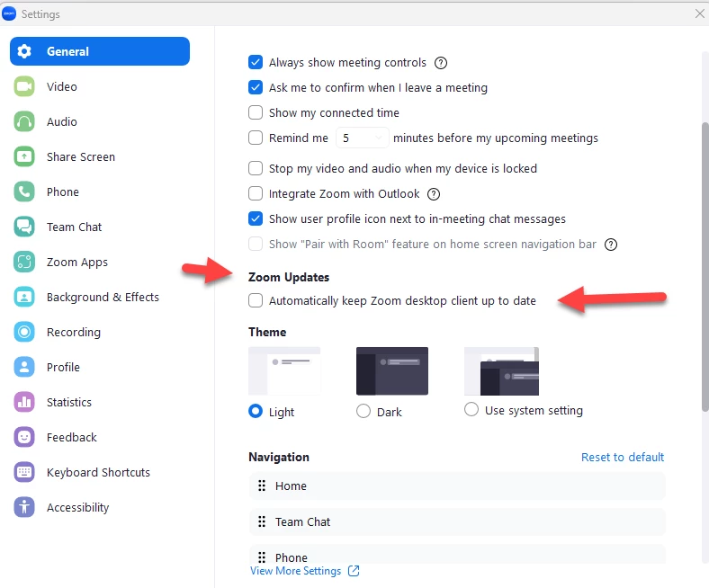Click external link icon next to View More Settings
709x588 pixels.
coord(354,571)
